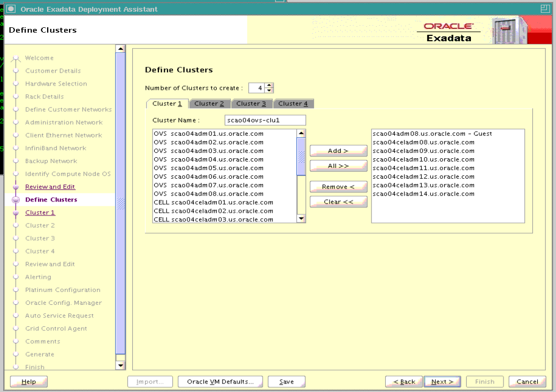Click the Cluster 1 step bullet icon
This screenshot has height=392, width=556.
tap(16, 212)
